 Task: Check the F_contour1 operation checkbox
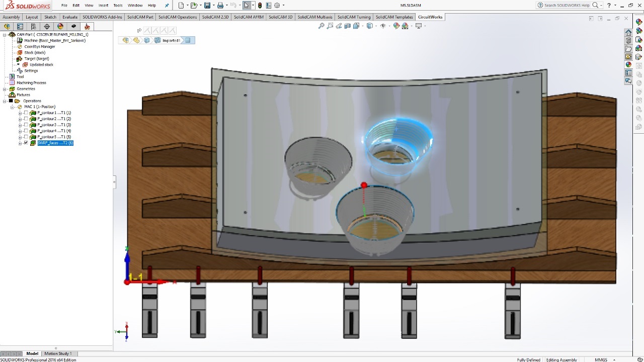coord(26,113)
